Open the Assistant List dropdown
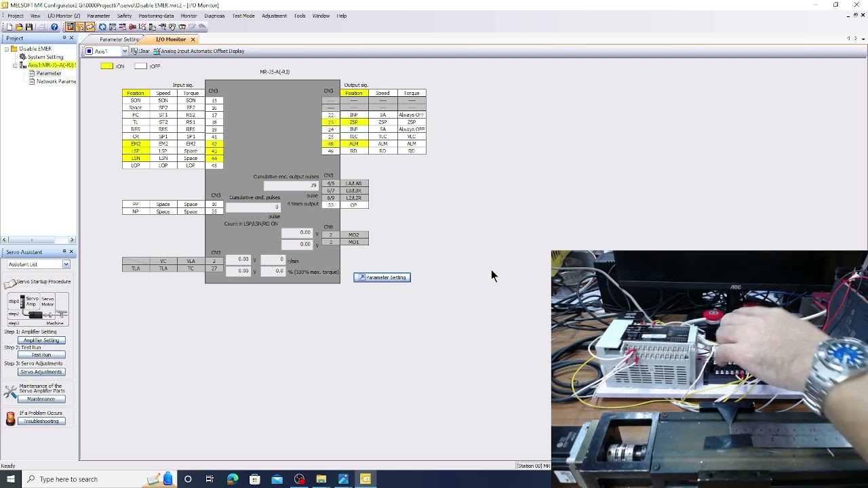Screen dimensions: 868x488 66,264
